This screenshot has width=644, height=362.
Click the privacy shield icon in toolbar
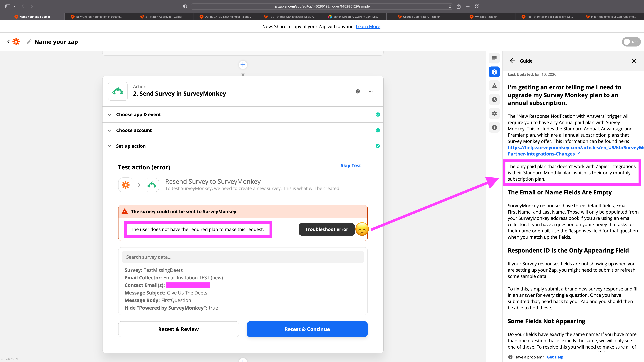pyautogui.click(x=185, y=6)
